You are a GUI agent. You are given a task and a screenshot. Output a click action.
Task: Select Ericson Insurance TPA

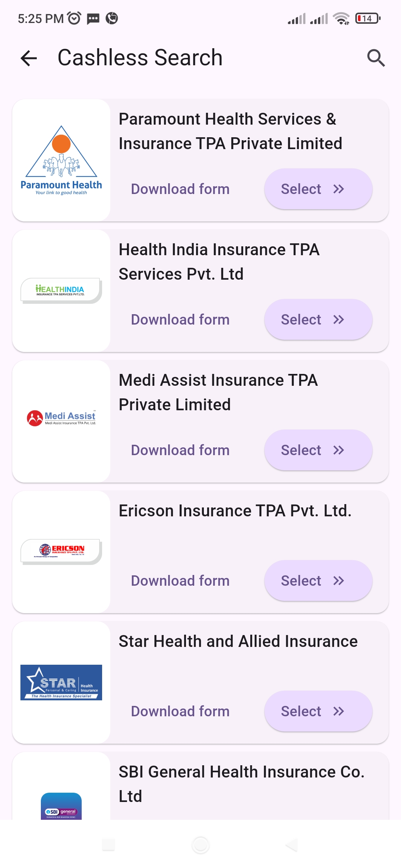[x=318, y=581]
